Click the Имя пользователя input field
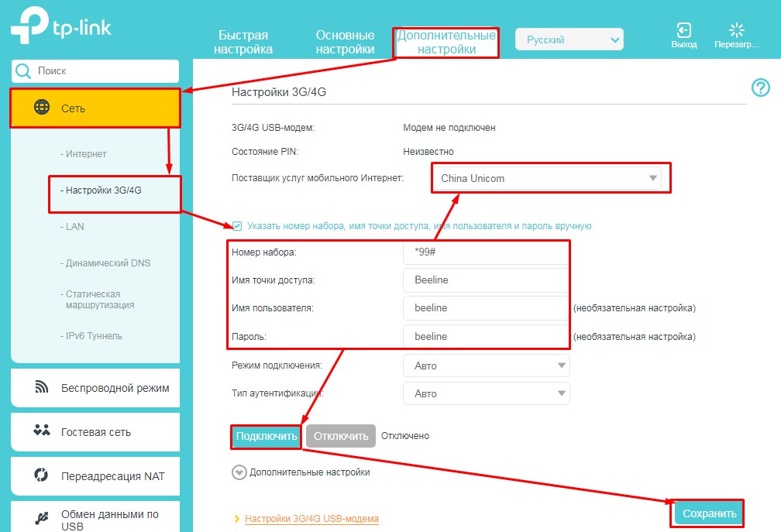 tap(486, 308)
